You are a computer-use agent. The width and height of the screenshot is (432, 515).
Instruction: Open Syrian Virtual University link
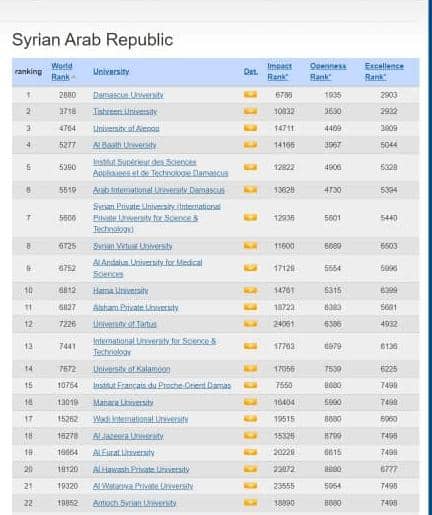(133, 246)
